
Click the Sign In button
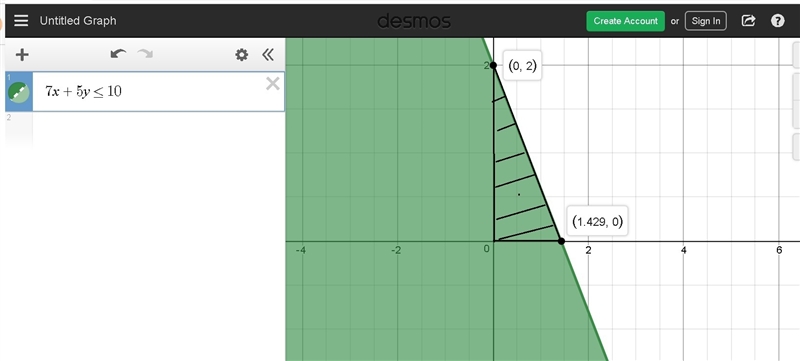coord(706,21)
